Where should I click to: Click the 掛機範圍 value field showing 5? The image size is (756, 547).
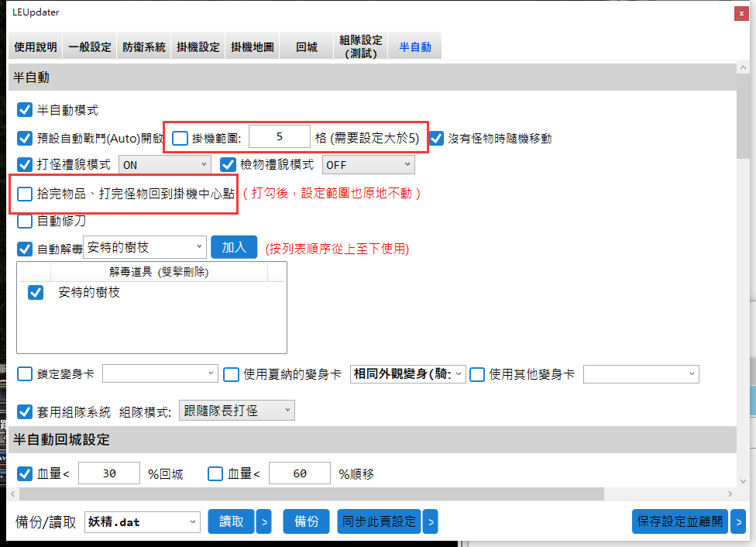pos(280,137)
